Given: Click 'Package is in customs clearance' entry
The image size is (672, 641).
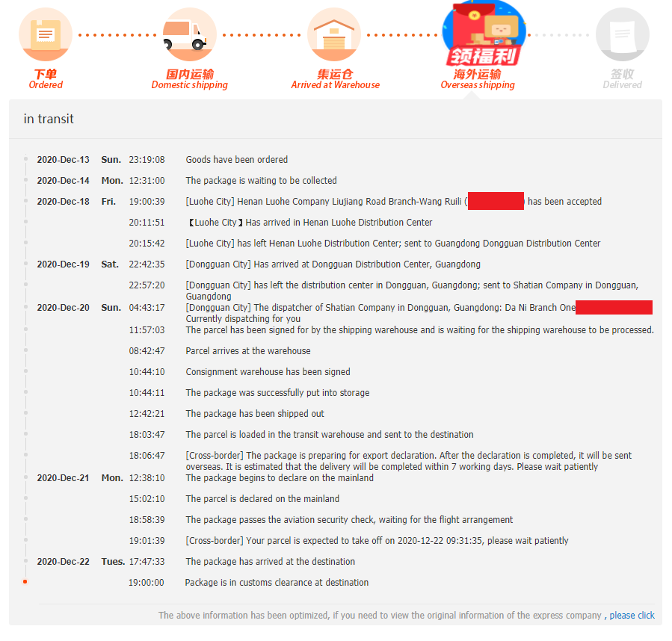Looking at the screenshot, I should 277,582.
